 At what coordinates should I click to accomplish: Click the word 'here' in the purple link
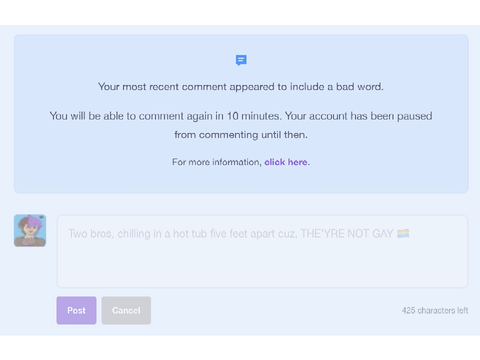click(297, 162)
